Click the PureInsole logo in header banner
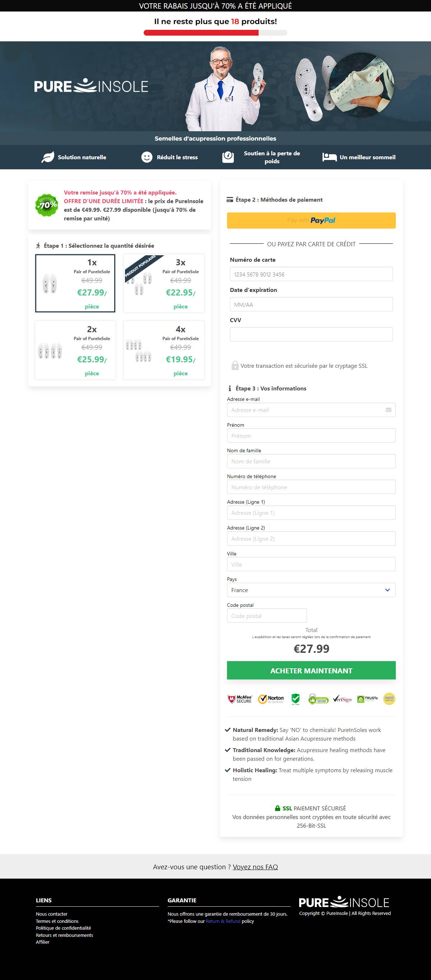 [91, 86]
